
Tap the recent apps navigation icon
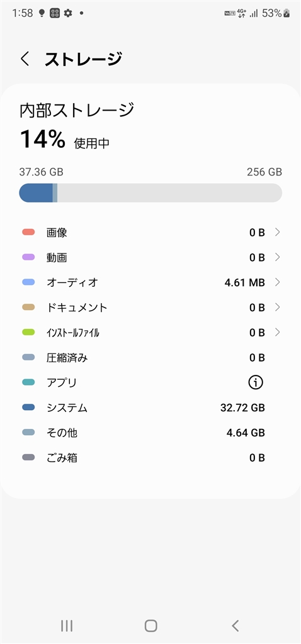[67, 626]
